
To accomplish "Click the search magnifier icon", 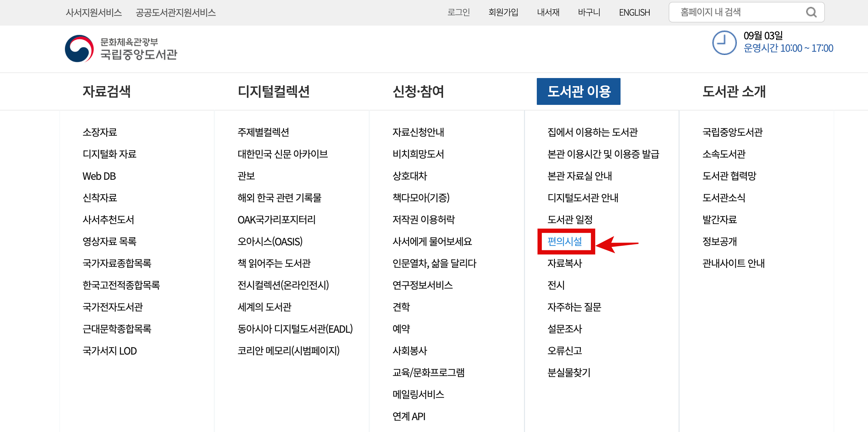I will click(x=811, y=13).
